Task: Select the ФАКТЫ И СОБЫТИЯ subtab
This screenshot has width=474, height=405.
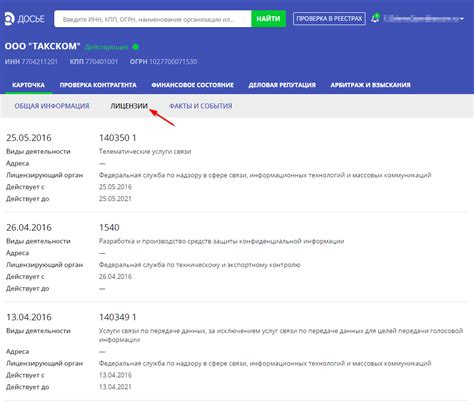Action: point(200,106)
